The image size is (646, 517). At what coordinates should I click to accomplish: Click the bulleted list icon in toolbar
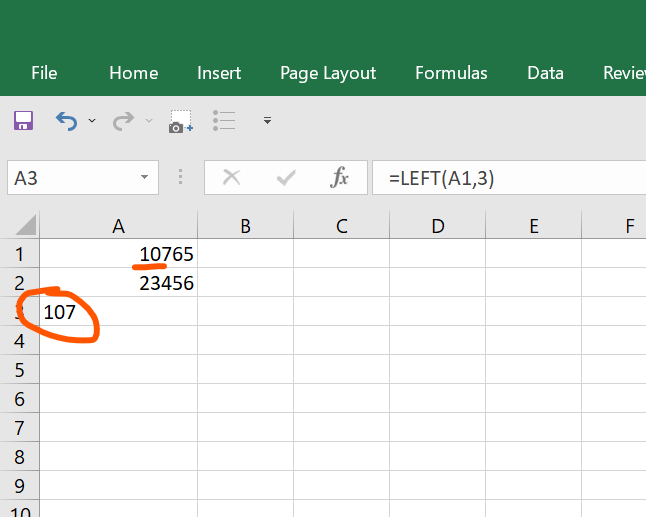tap(224, 121)
